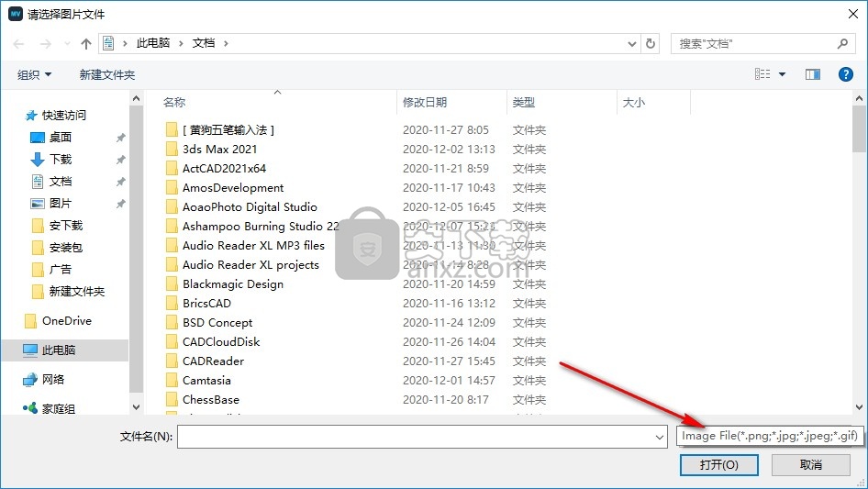Click file list vertical scrollbar down arrow
This screenshot has width=868, height=489.
859,407
